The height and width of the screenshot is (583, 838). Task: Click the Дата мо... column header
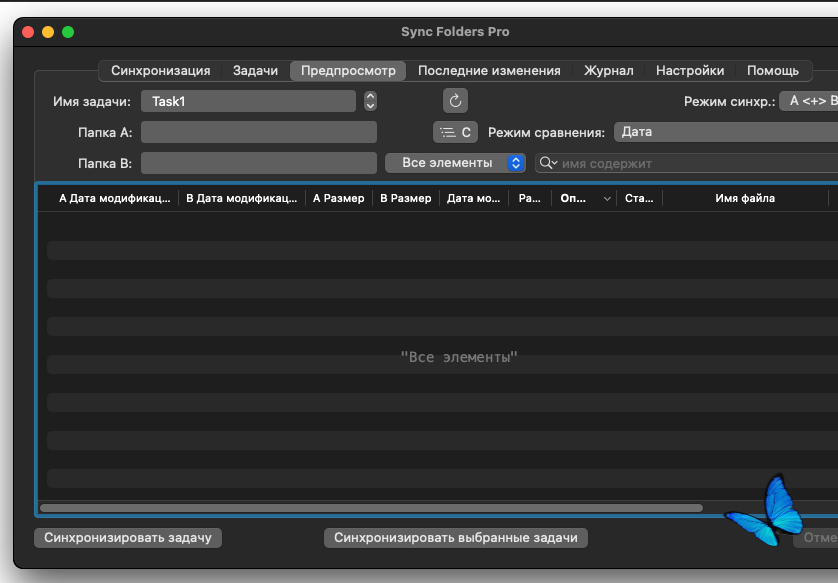[474, 198]
